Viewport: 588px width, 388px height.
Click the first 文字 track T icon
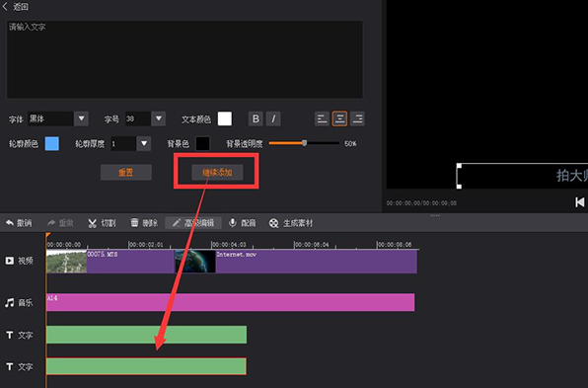10,335
